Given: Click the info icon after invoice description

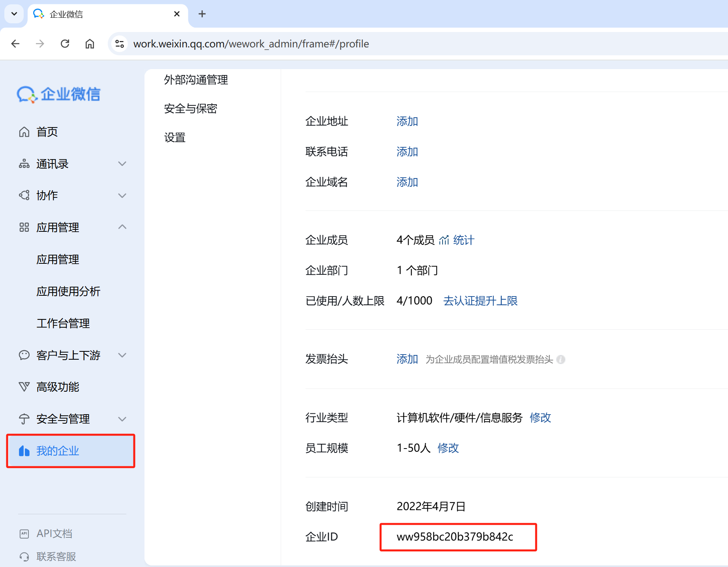Looking at the screenshot, I should [561, 359].
